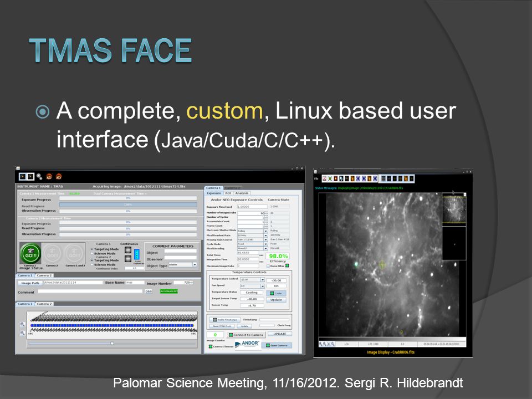The height and width of the screenshot is (399, 532).
Task: Open the Cycle Mode dropdown
Action: (265, 244)
